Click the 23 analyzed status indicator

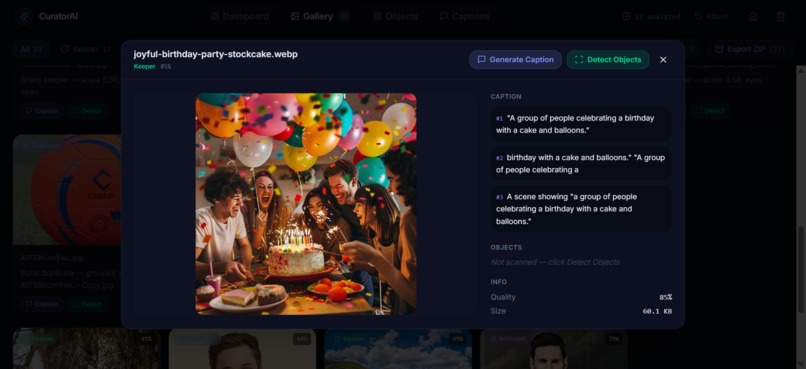(651, 16)
